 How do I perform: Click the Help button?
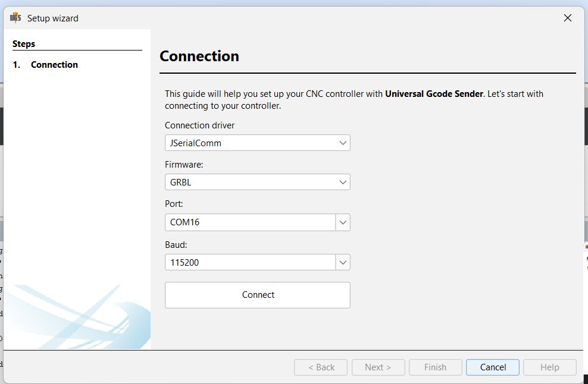click(x=550, y=367)
